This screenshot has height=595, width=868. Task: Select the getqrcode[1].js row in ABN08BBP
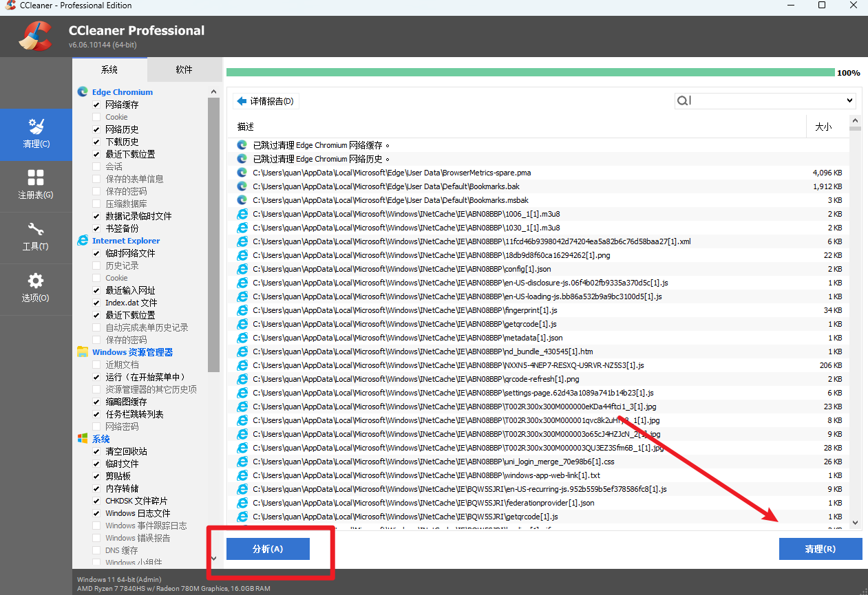(x=540, y=324)
